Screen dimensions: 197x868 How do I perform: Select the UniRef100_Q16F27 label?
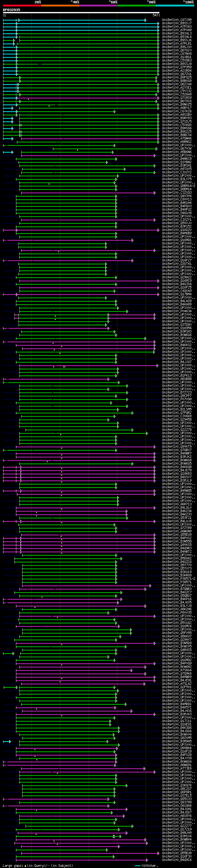coord(177,260)
